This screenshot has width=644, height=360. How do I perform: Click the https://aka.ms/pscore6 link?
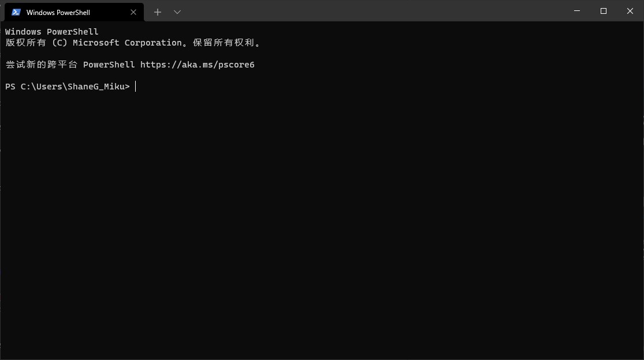click(197, 65)
